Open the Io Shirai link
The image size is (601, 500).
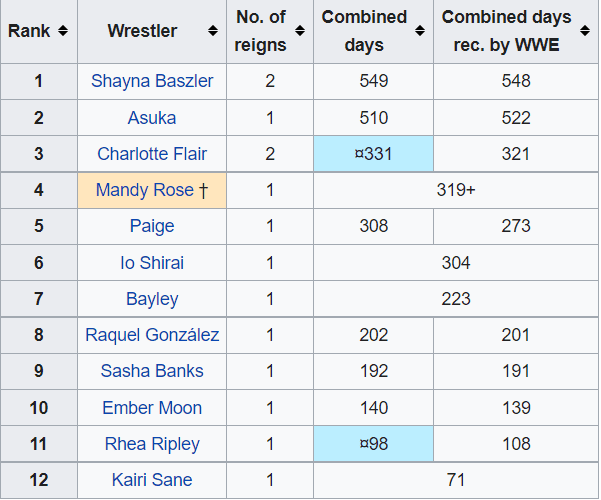click(152, 263)
